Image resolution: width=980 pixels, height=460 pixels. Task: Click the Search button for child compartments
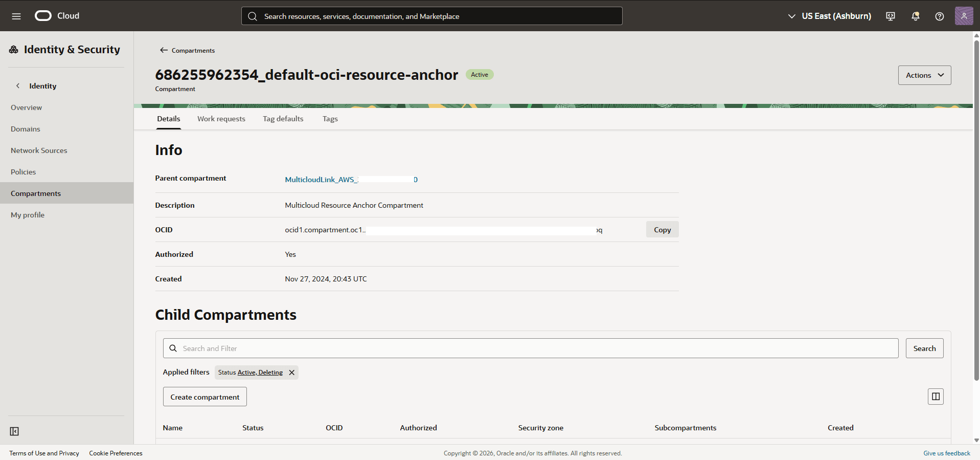pyautogui.click(x=924, y=348)
